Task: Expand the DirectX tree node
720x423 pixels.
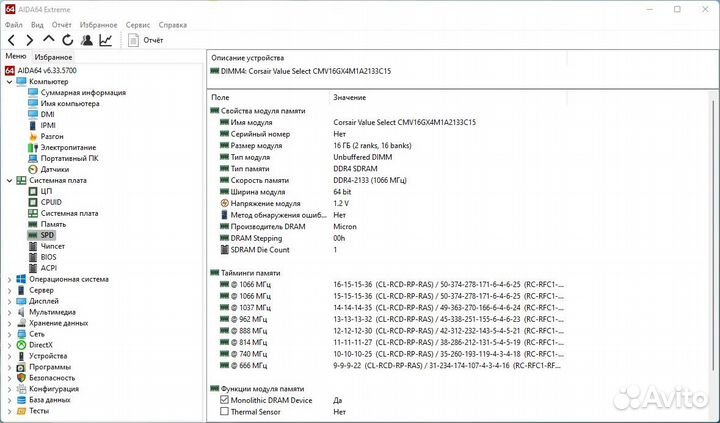Action: pyautogui.click(x=9, y=345)
